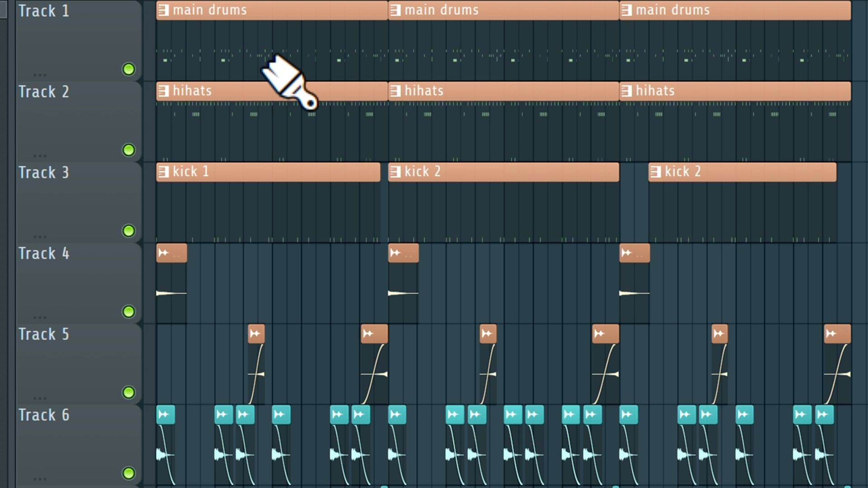The image size is (868, 488).
Task: Click last automation clip icon on Track 5
Action: tap(831, 334)
